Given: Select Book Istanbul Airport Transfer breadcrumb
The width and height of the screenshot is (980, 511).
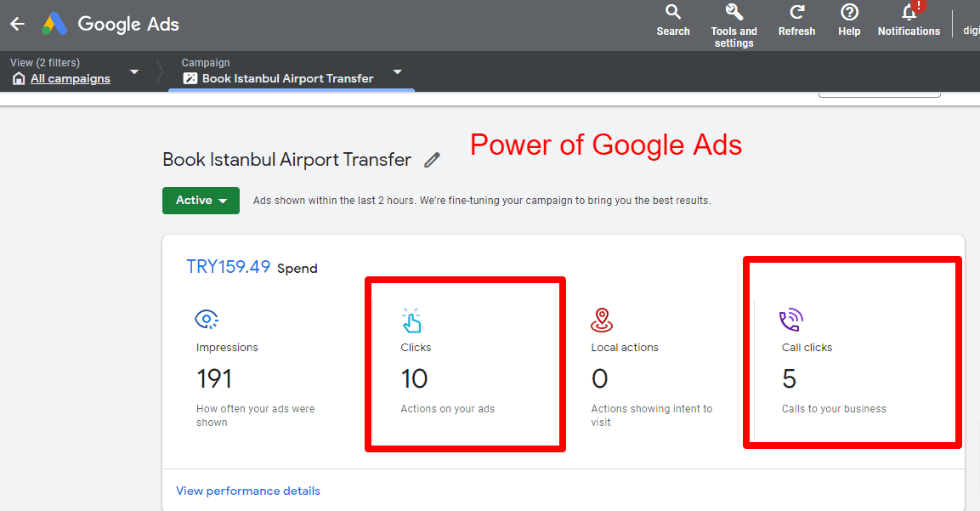Looking at the screenshot, I should pyautogui.click(x=287, y=78).
